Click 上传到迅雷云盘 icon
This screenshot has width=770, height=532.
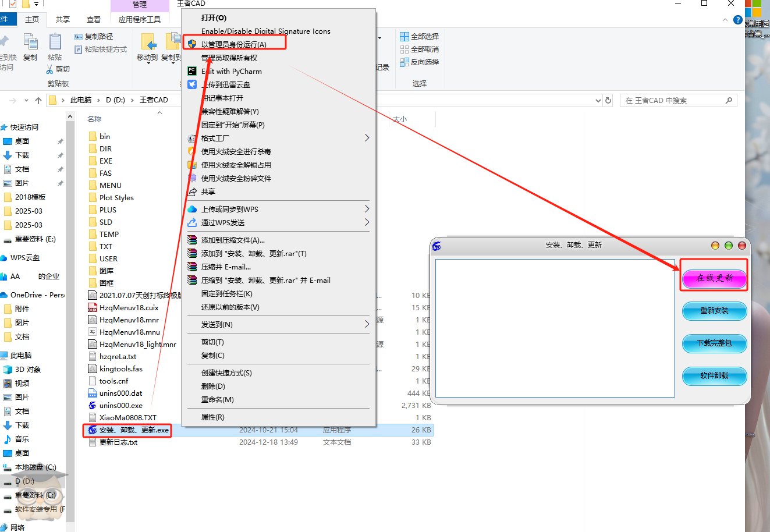tap(192, 84)
